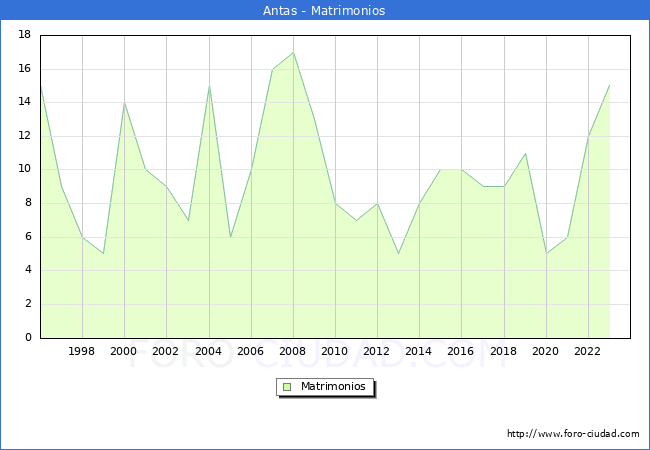Click the 0 y-axis label

click(28, 338)
